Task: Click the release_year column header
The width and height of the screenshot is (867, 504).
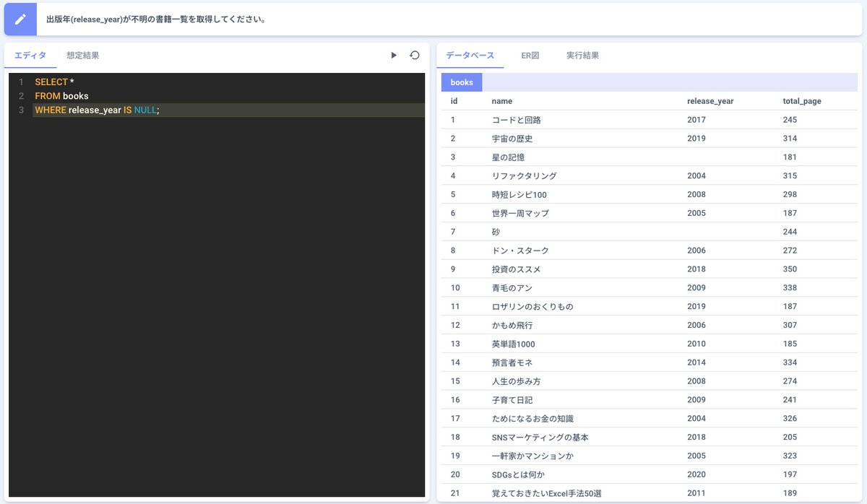Action: (x=710, y=101)
